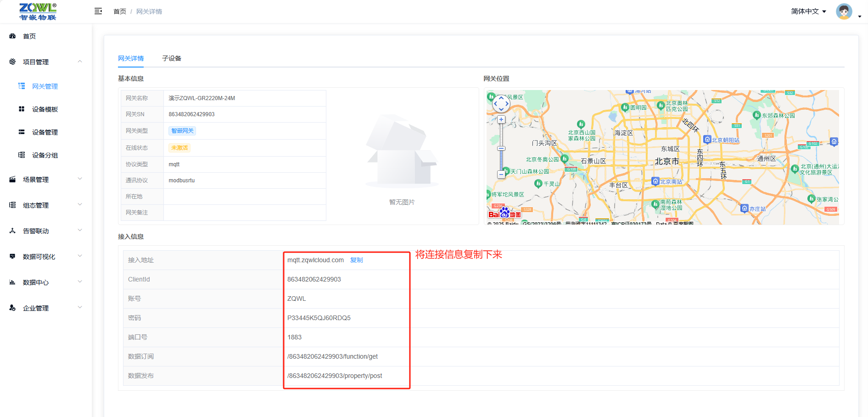This screenshot has width=868, height=417.
Task: Click the 数据可视化 icon
Action: [12, 256]
